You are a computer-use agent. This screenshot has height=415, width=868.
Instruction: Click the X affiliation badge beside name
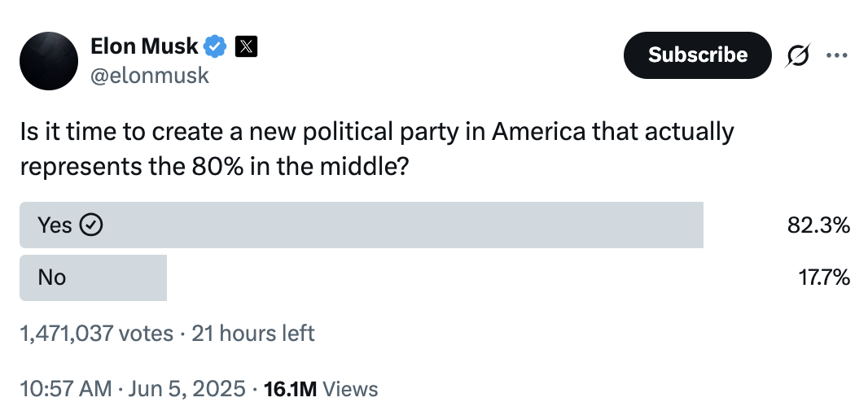click(x=246, y=47)
